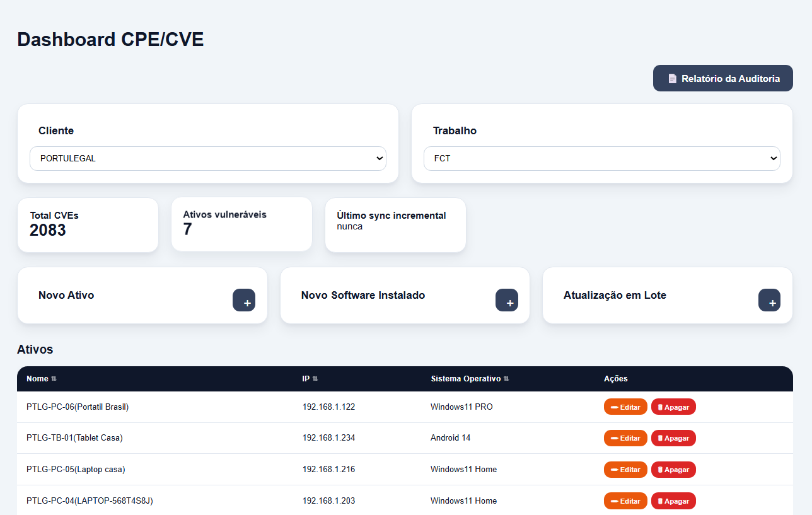This screenshot has height=515, width=812.
Task: Open the Relatório da Auditoria report
Action: [x=722, y=78]
